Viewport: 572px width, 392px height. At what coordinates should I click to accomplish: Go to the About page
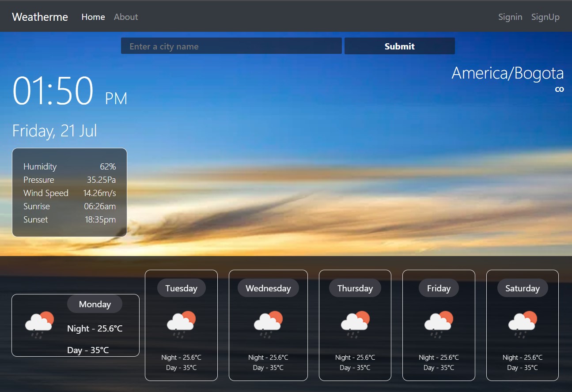click(x=126, y=17)
